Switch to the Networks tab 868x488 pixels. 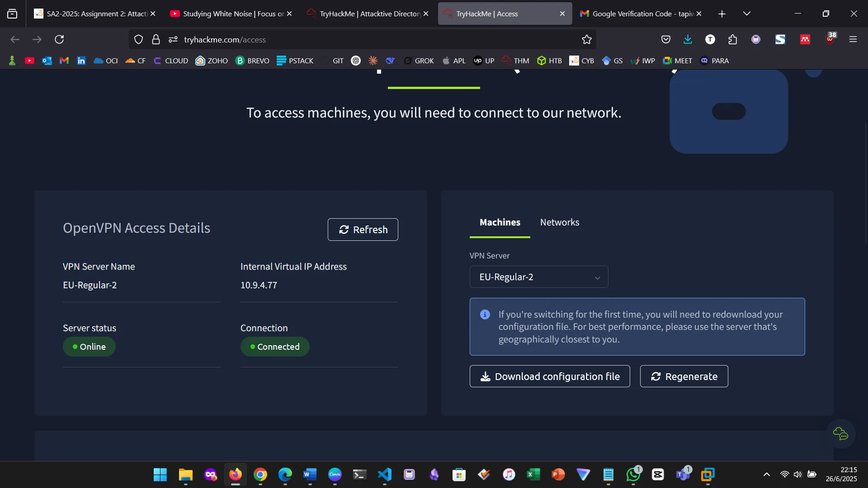(560, 222)
